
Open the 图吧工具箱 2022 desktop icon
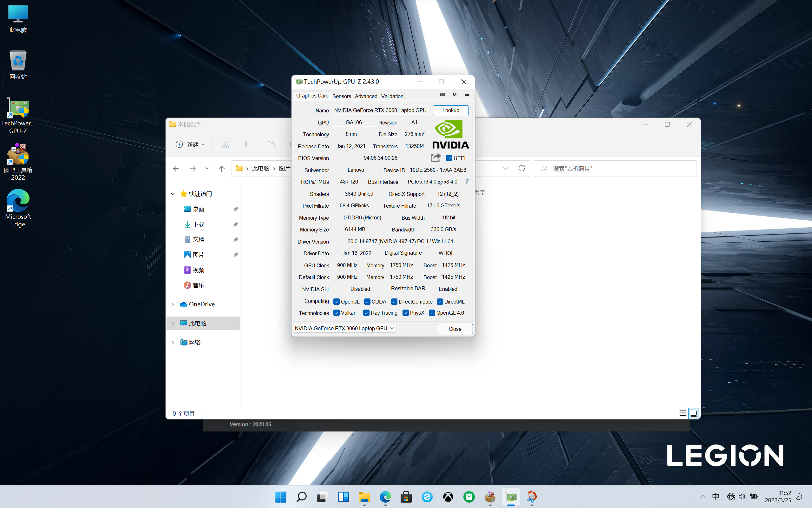[18, 162]
